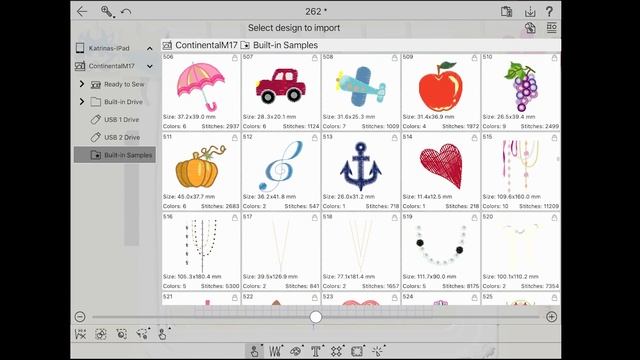Tap the lasso selection tool
The height and width of the screenshot is (360, 640).
click(142, 334)
